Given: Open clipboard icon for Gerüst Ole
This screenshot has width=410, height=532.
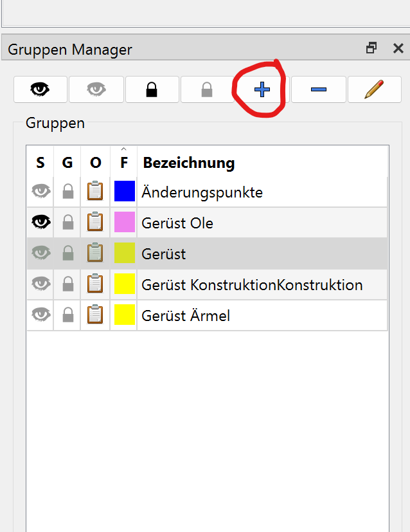Looking at the screenshot, I should [95, 223].
